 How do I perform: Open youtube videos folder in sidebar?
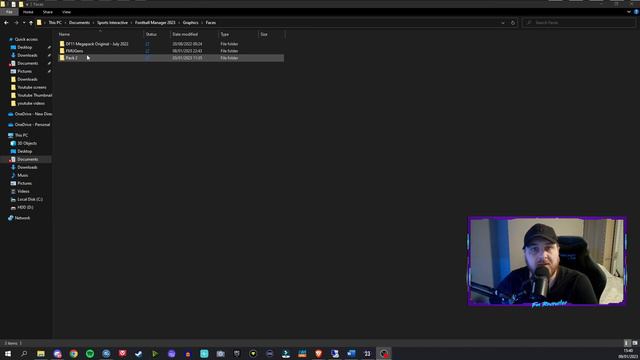(x=31, y=103)
